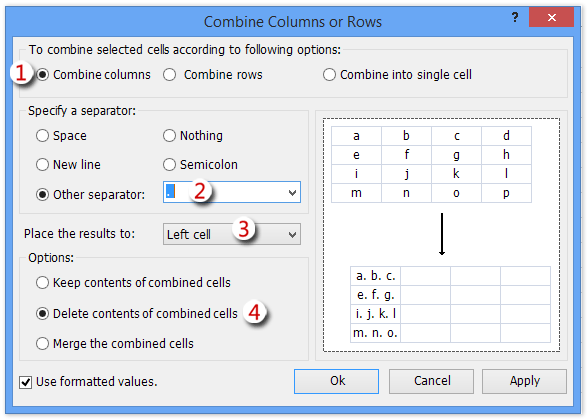This screenshot has height=419, width=587.
Task: Click the 'p' cell in preview table
Action: (x=506, y=193)
